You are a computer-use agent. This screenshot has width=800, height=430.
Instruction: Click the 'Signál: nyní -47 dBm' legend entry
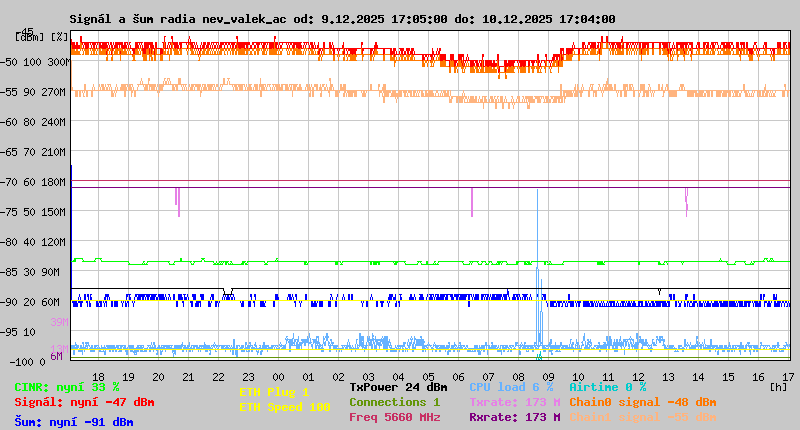84,402
